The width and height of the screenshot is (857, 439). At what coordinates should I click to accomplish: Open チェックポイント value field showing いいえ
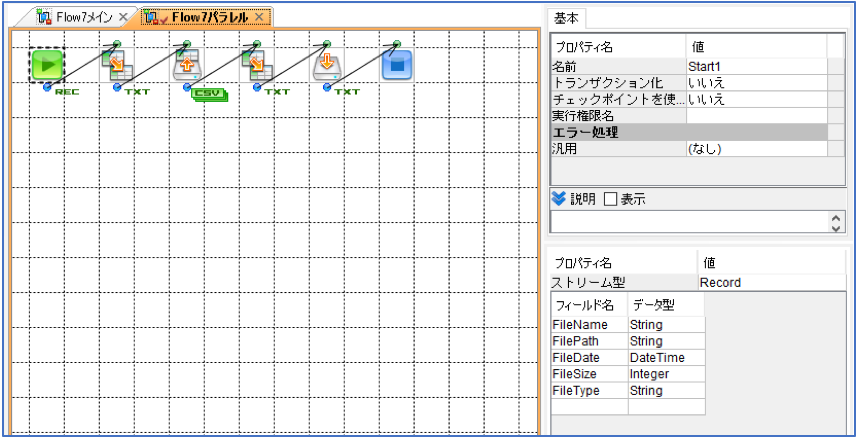757,99
